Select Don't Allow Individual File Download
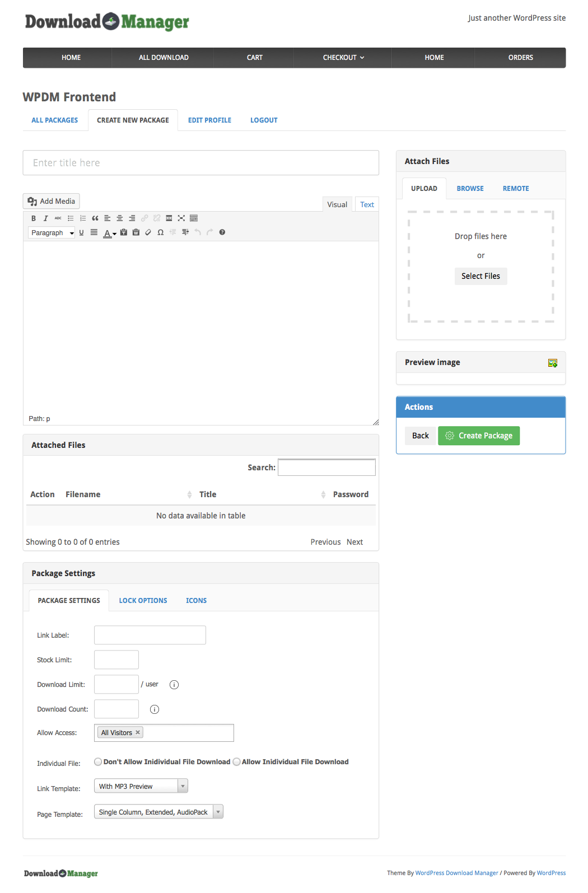 (98, 761)
